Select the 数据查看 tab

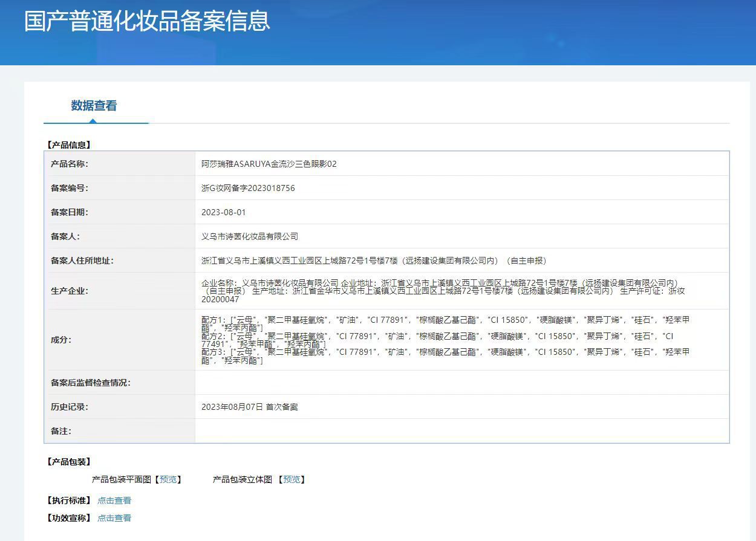pyautogui.click(x=94, y=106)
